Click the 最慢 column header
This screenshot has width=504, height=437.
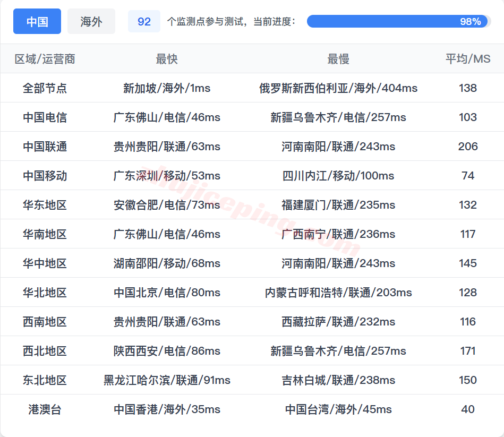[x=338, y=59]
